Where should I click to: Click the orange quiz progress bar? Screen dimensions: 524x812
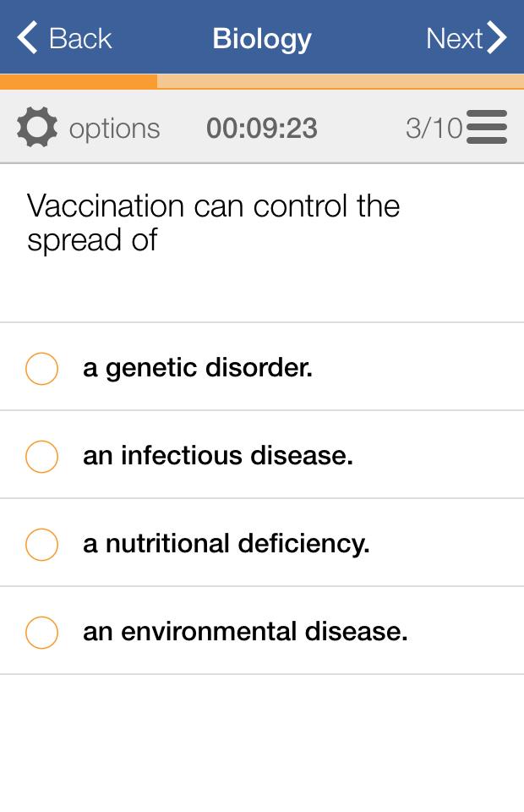pyautogui.click(x=79, y=82)
